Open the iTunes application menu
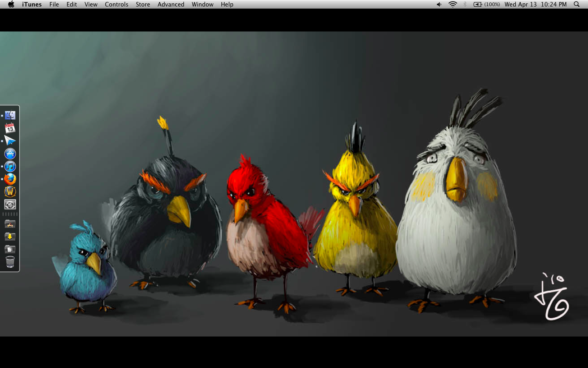588x368 pixels. (32, 4)
